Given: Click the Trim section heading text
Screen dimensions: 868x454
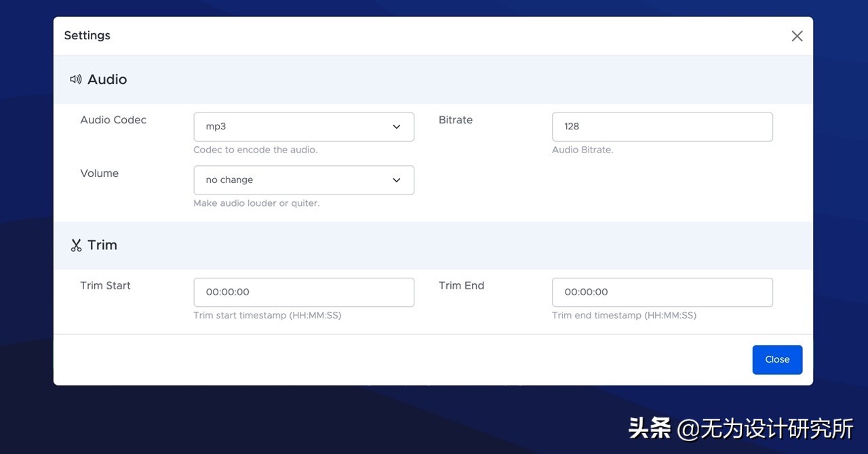Looking at the screenshot, I should [x=102, y=245].
